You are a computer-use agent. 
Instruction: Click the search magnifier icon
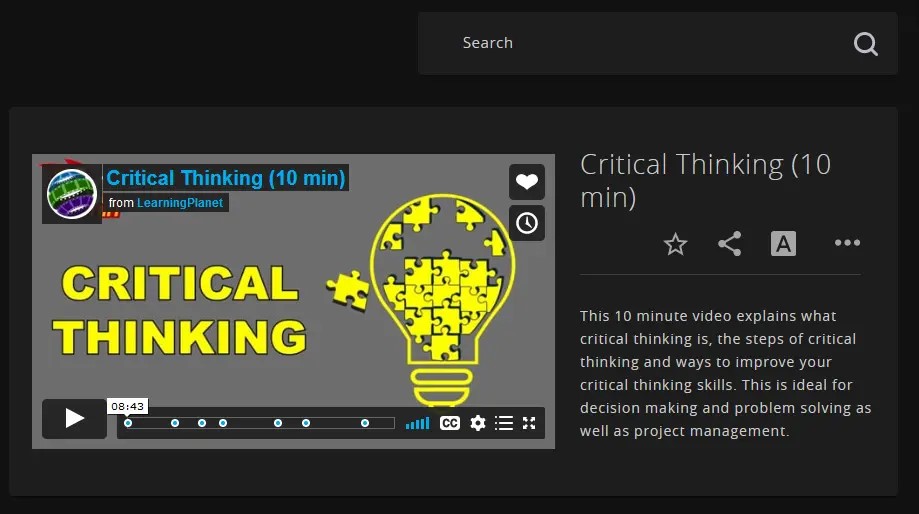click(865, 43)
